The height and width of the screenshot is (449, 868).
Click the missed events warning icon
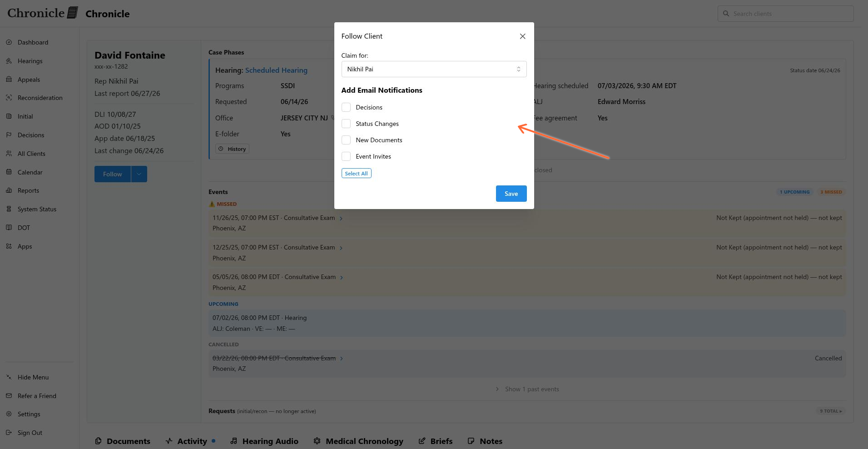coord(212,204)
